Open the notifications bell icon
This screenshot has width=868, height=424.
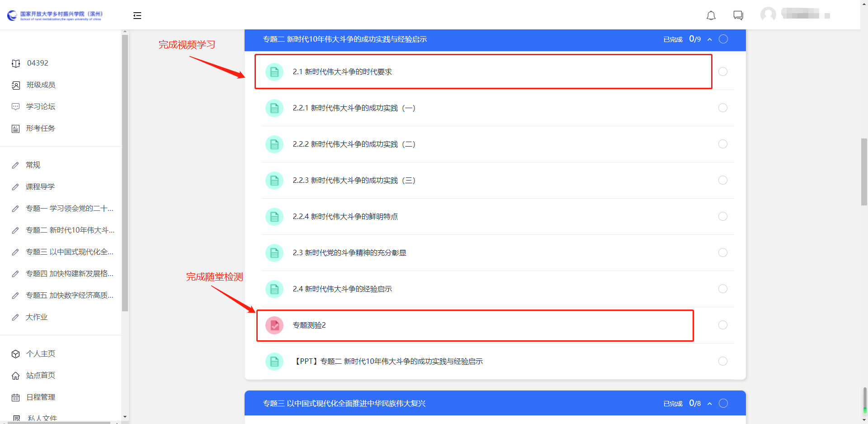coord(711,16)
